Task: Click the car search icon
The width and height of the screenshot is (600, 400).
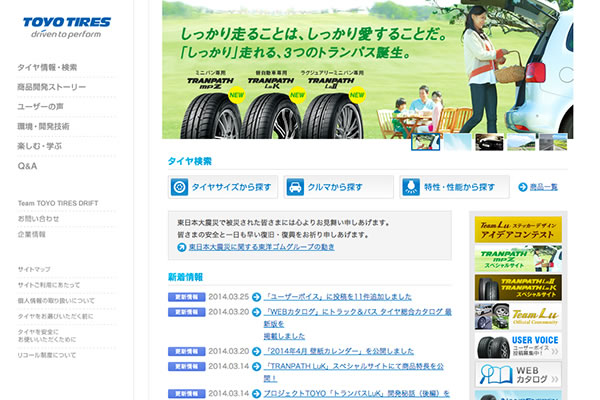Action: click(295, 187)
